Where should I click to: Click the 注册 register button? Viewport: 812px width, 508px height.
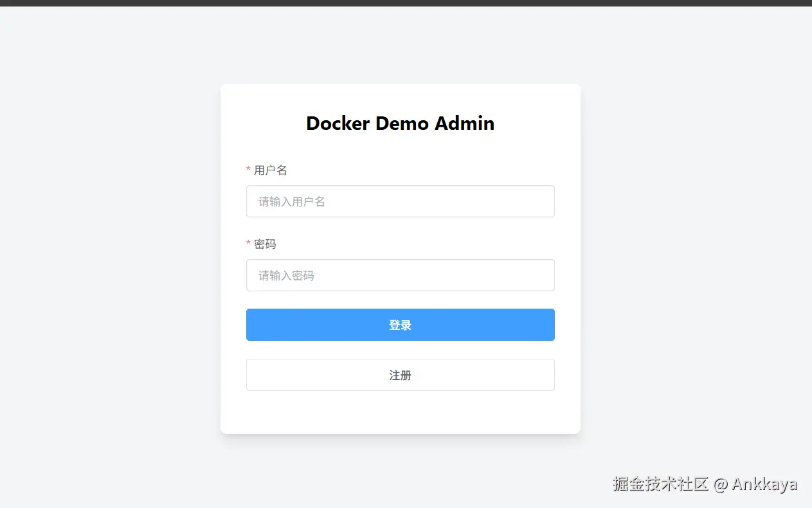point(400,375)
